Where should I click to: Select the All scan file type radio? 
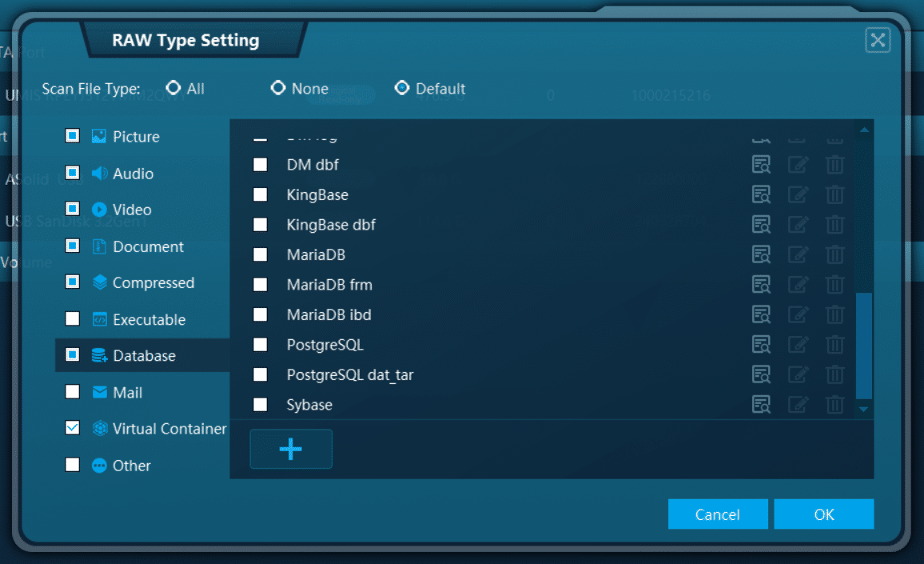click(x=173, y=88)
